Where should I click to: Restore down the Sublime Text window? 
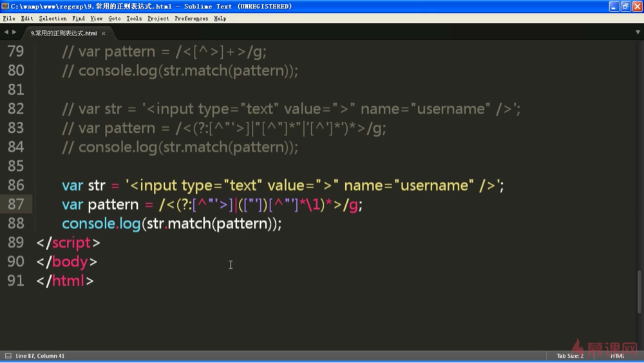click(x=625, y=6)
